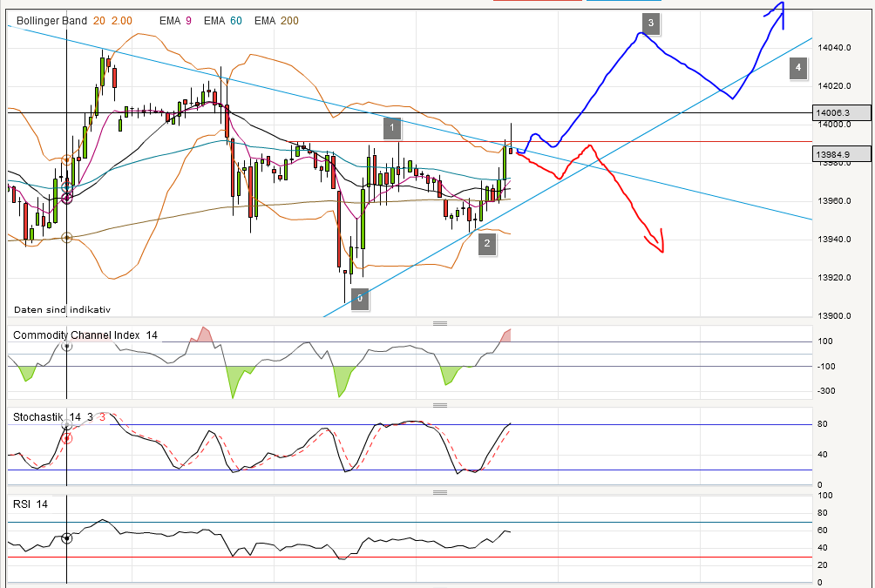Select the EMA 200 line's brown circle handle
Viewport: 875px width, 588px height.
point(66,236)
